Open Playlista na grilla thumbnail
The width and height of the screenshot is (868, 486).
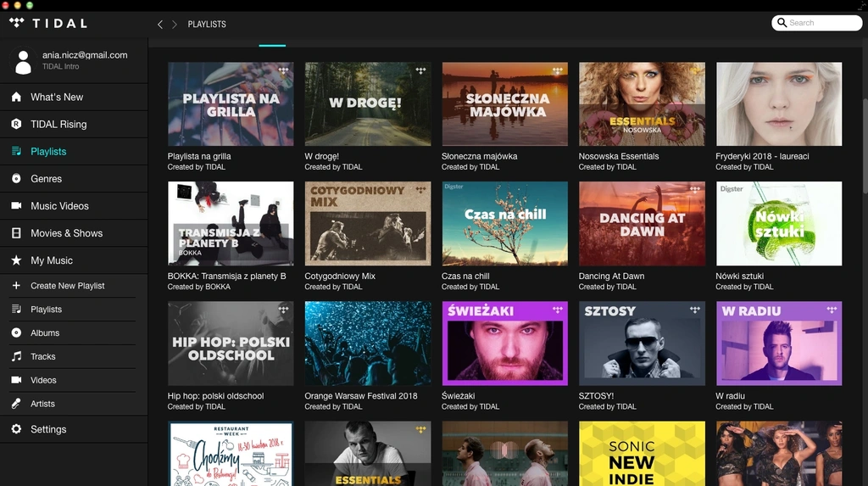pyautogui.click(x=231, y=104)
